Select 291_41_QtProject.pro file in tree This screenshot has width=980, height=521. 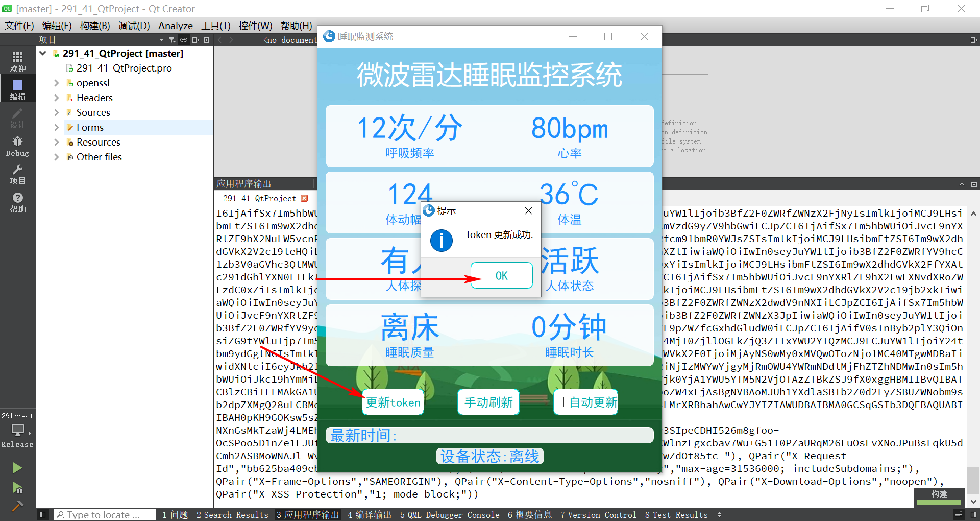tap(124, 68)
